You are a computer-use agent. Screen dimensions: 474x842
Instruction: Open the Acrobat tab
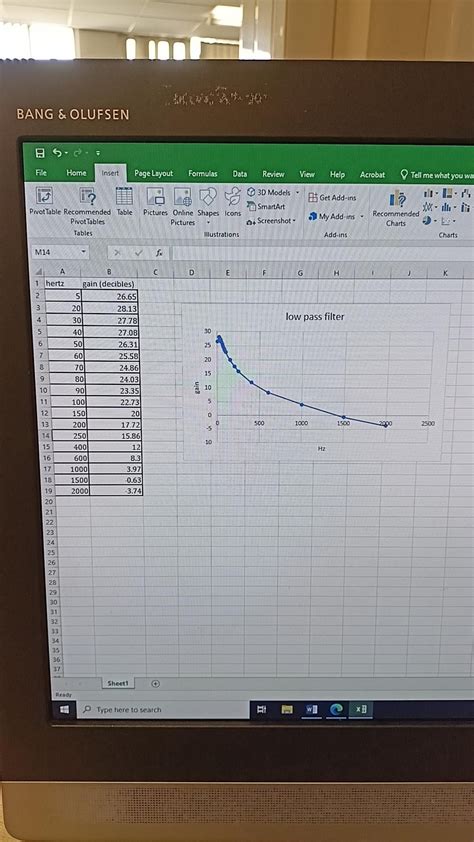373,175
